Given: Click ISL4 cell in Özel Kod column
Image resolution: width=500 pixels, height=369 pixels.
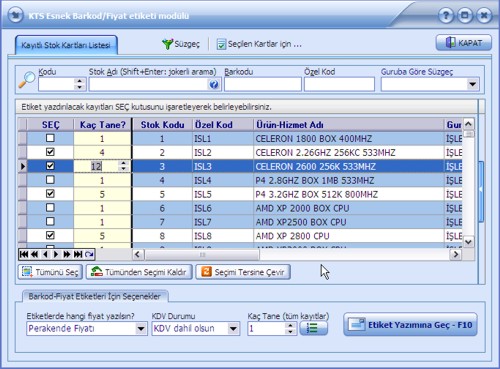Looking at the screenshot, I should coord(223,180).
